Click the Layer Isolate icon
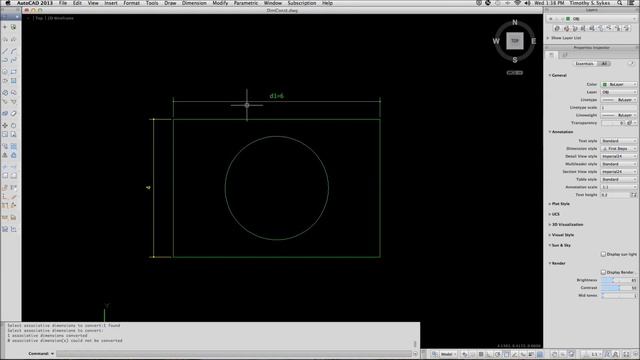 583,28
